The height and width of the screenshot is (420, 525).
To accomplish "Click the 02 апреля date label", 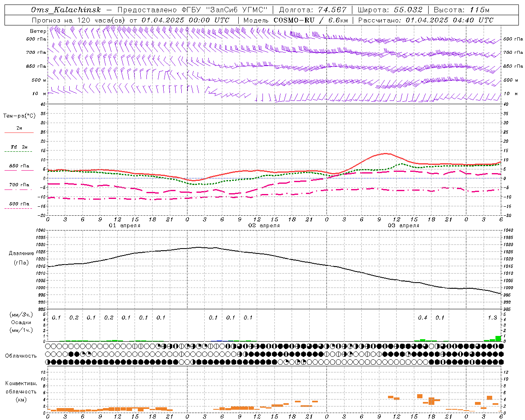I will tap(264, 226).
